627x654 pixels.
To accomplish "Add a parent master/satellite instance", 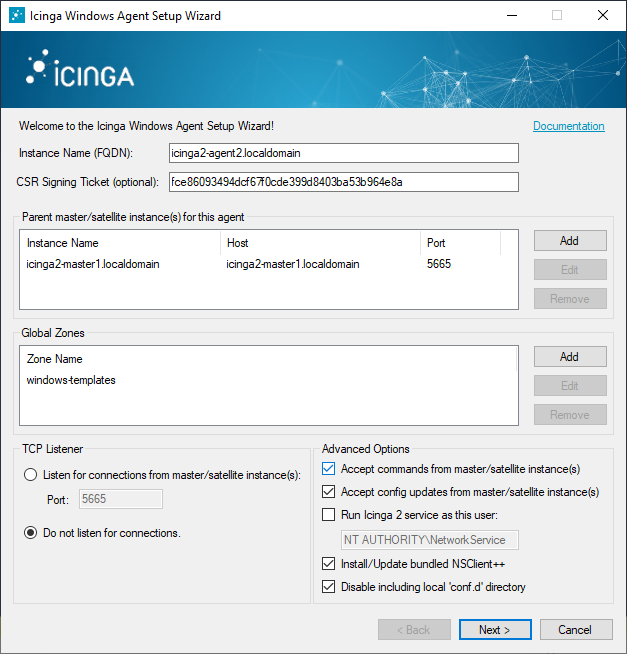I will coord(570,241).
